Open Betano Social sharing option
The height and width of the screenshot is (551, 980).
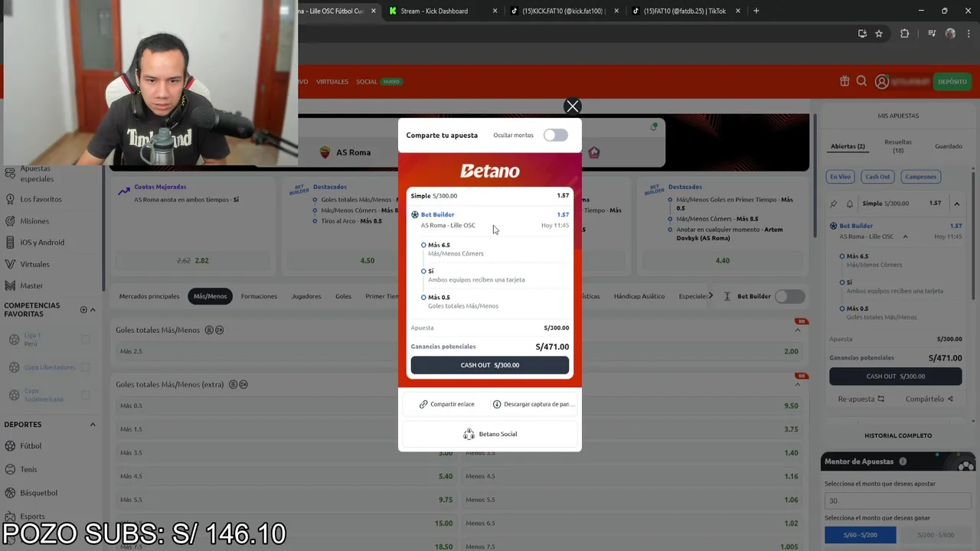pos(490,434)
